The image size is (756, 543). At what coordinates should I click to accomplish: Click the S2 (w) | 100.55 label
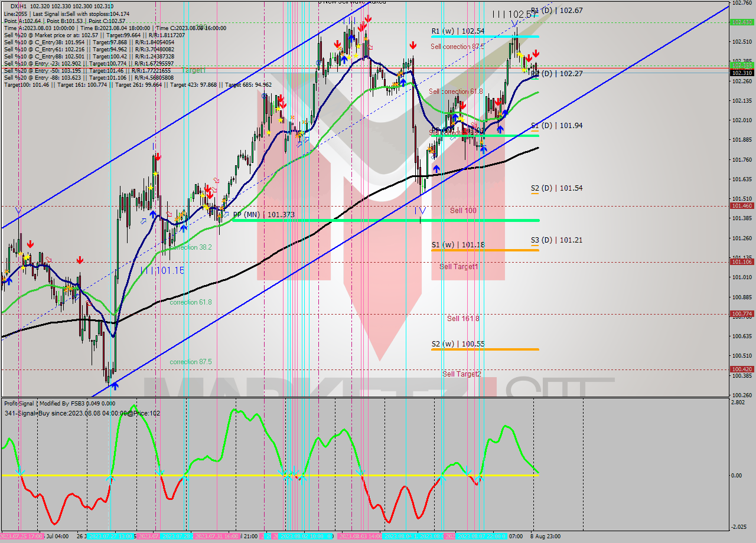(x=458, y=344)
